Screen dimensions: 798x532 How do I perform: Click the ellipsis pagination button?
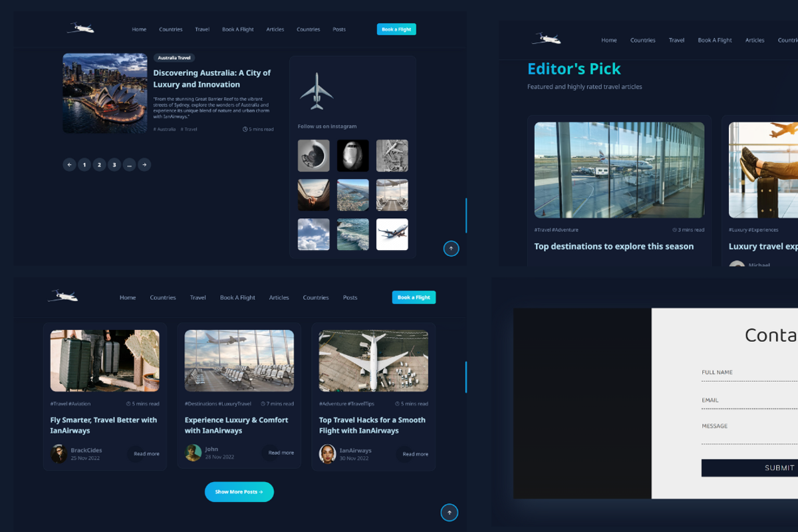click(x=130, y=165)
